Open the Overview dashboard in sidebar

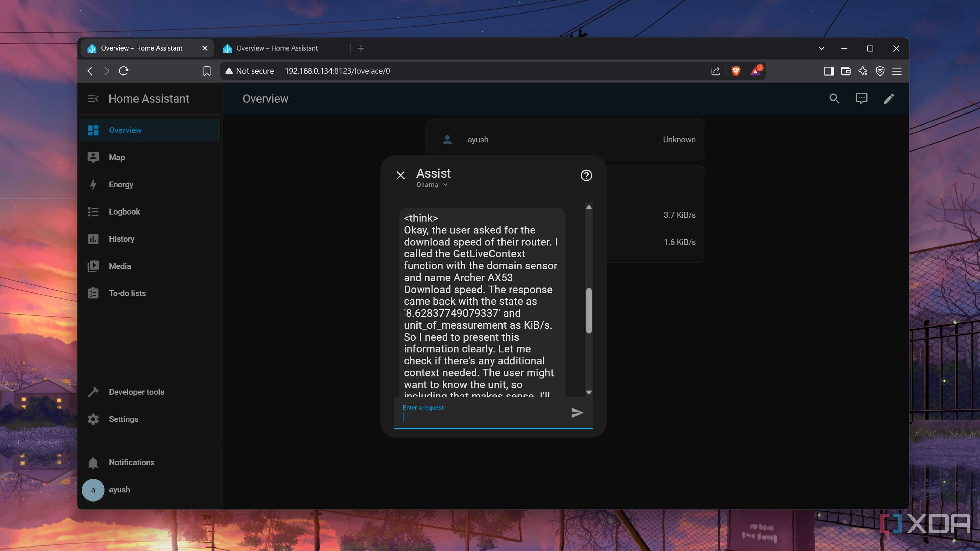coord(150,130)
